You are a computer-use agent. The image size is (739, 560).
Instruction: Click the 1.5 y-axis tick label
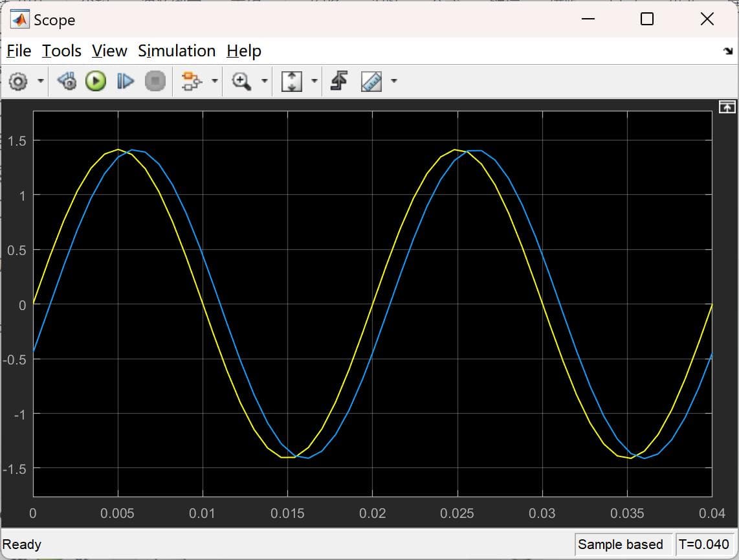(17, 141)
